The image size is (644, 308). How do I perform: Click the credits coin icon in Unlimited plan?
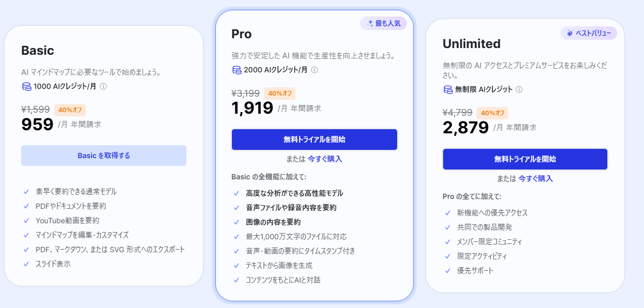[x=448, y=89]
